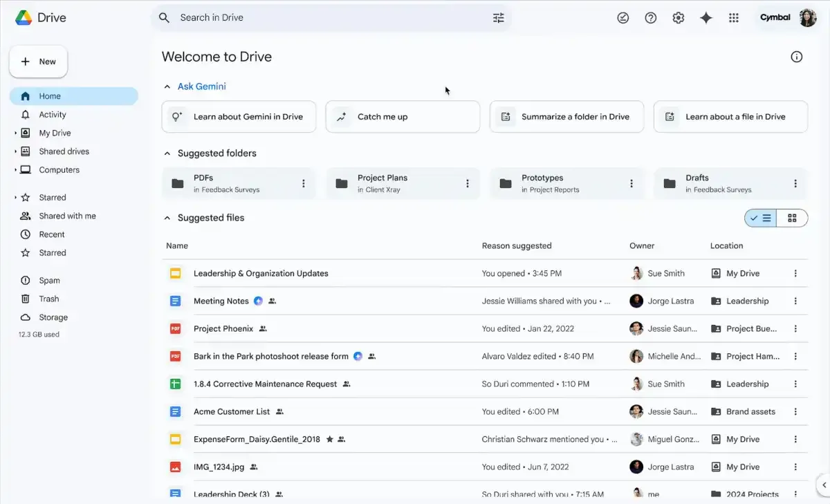The height and width of the screenshot is (504, 830).
Task: Collapse the Suggested folders section
Action: (x=167, y=153)
